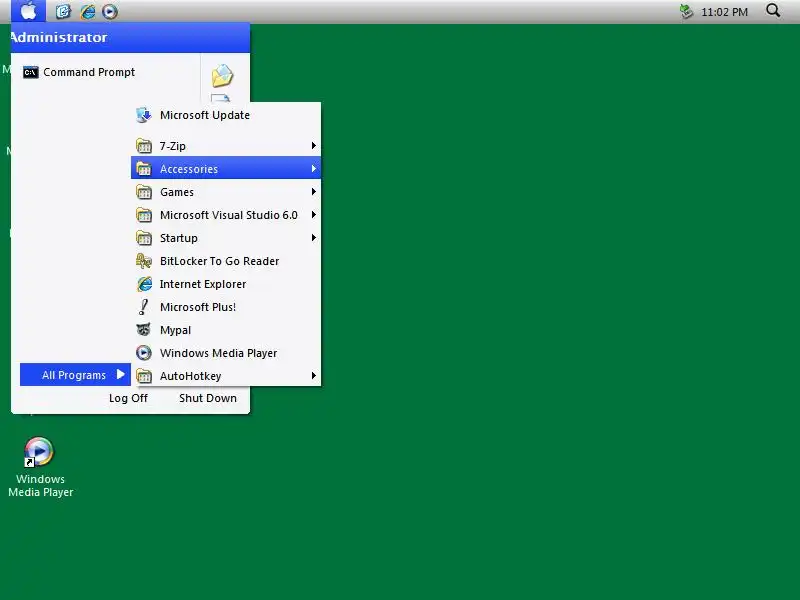Launch Windows Media Player from top bar

point(110,11)
